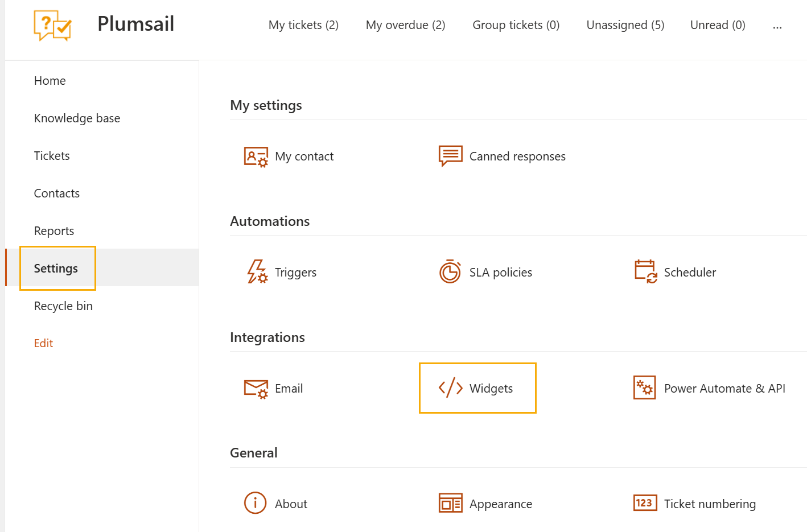Open My contact settings icon
The width and height of the screenshot is (807, 532).
pos(256,156)
